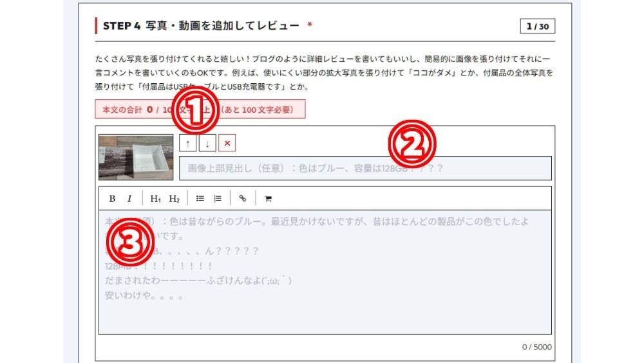Image resolution: width=644 pixels, height=363 pixels.
Task: Insert a bulleted list
Action: tap(200, 199)
